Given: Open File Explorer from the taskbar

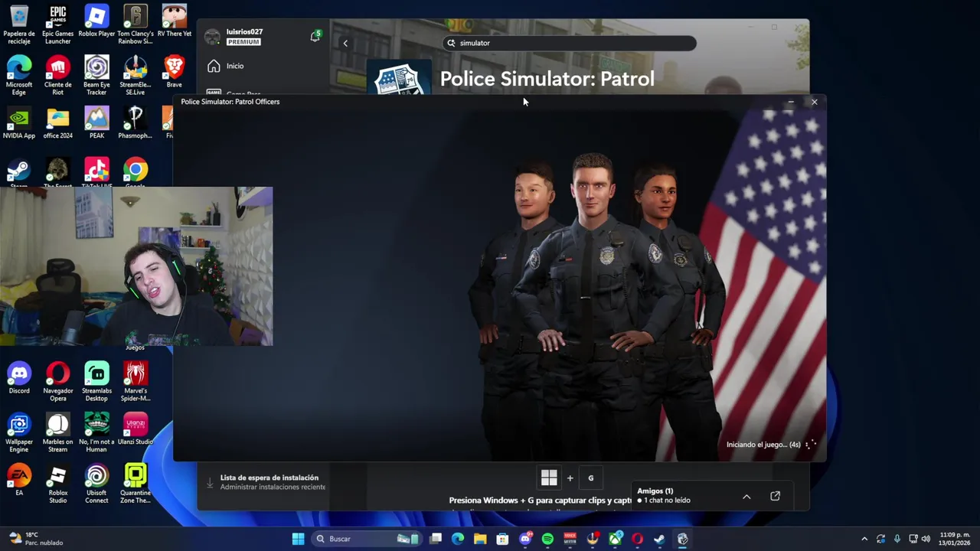Looking at the screenshot, I should 480,539.
